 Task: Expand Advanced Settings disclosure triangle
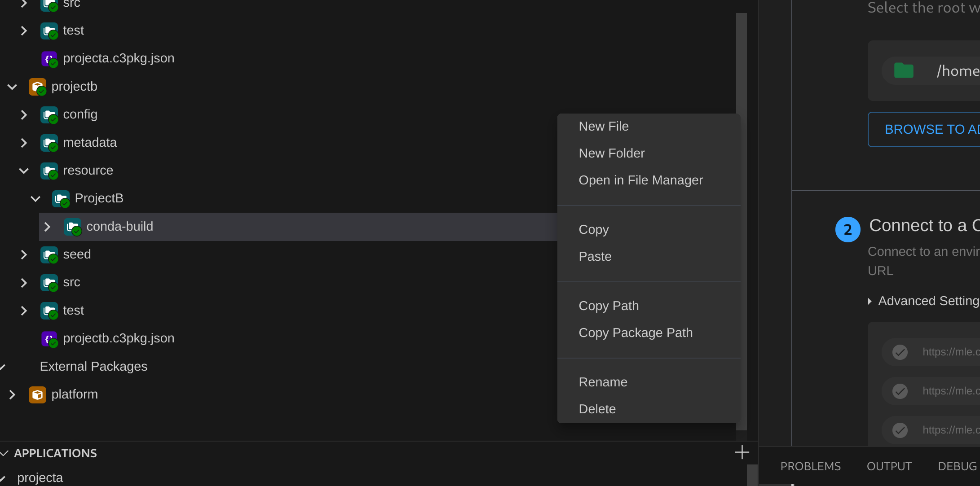[870, 301]
